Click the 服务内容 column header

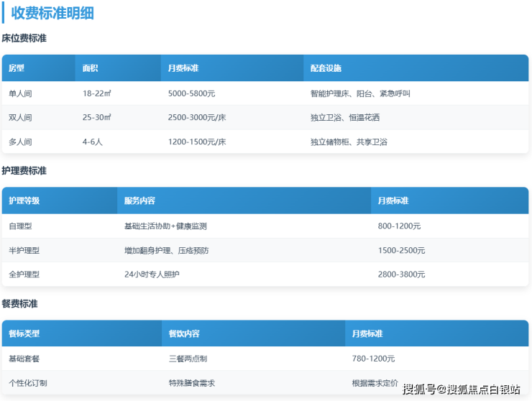click(139, 201)
